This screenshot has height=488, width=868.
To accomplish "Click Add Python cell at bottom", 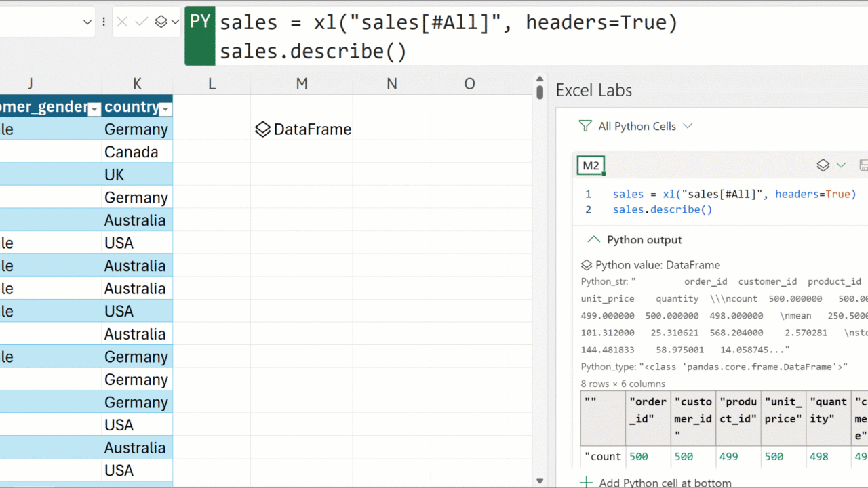I will point(656,483).
